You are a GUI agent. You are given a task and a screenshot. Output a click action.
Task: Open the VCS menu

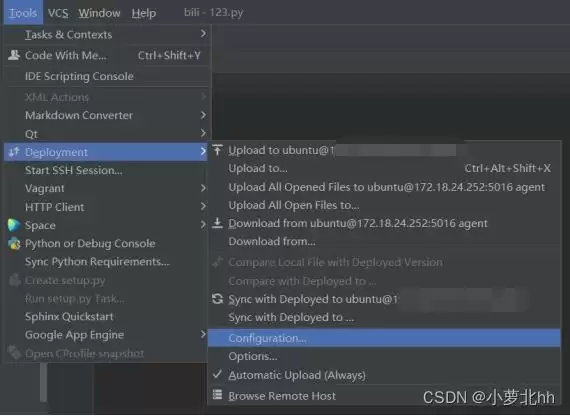(x=58, y=13)
